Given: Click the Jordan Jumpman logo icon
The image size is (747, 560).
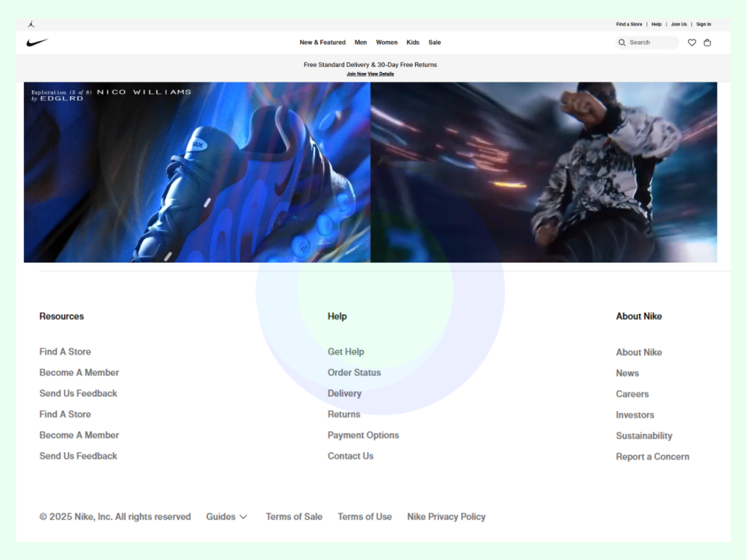Looking at the screenshot, I should pyautogui.click(x=31, y=24).
